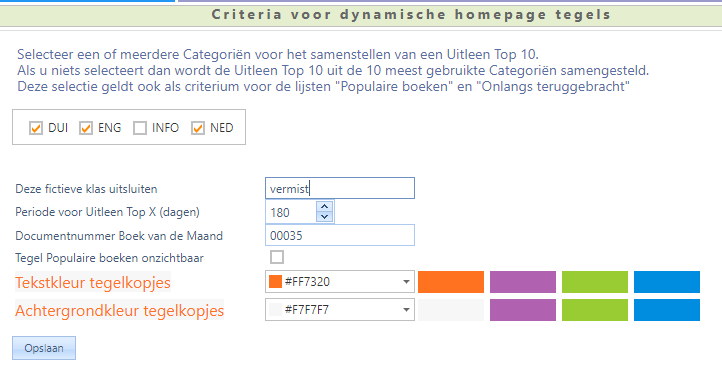Click the Documentnummer Boek van de Maand field
Image resolution: width=722 pixels, height=366 pixels.
[x=340, y=235]
